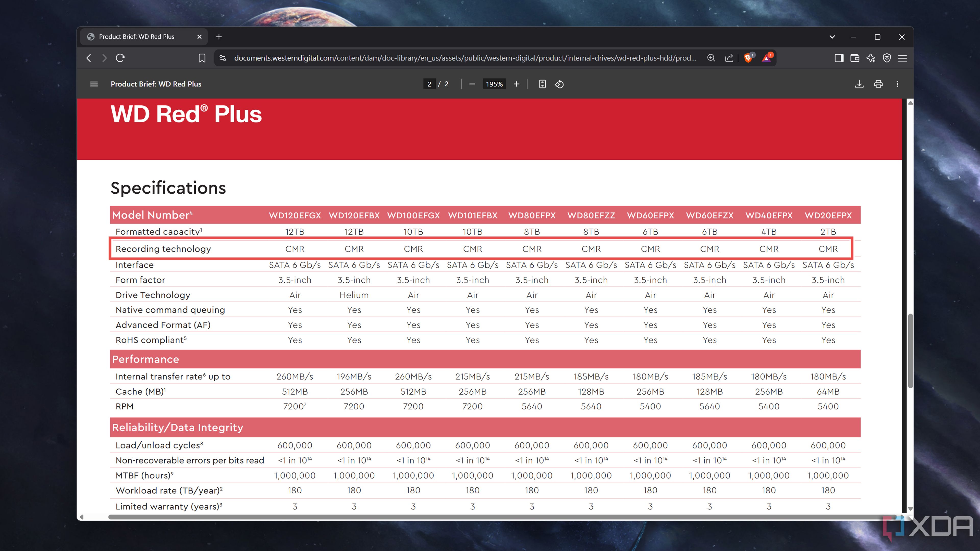Screen dimensions: 980x551
Task: Click the browser forward arrow
Action: 104,58
